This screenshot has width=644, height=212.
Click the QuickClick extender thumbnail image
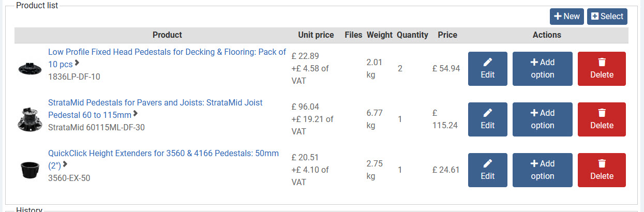point(29,170)
